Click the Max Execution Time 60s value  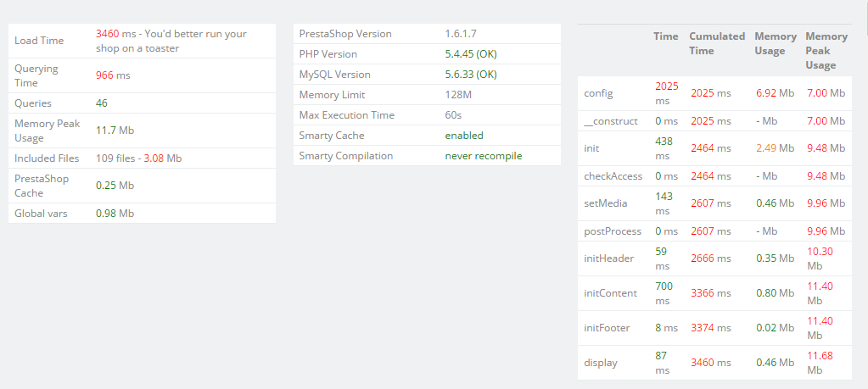pyautogui.click(x=453, y=115)
